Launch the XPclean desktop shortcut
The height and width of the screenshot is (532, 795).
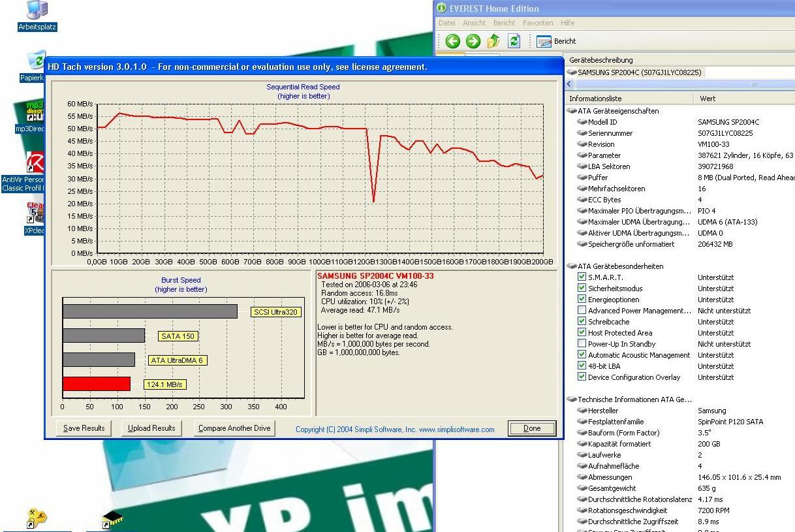[34, 218]
